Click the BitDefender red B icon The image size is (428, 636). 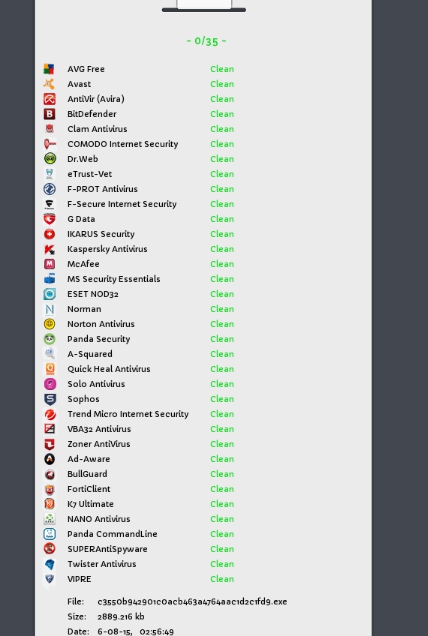click(x=49, y=114)
